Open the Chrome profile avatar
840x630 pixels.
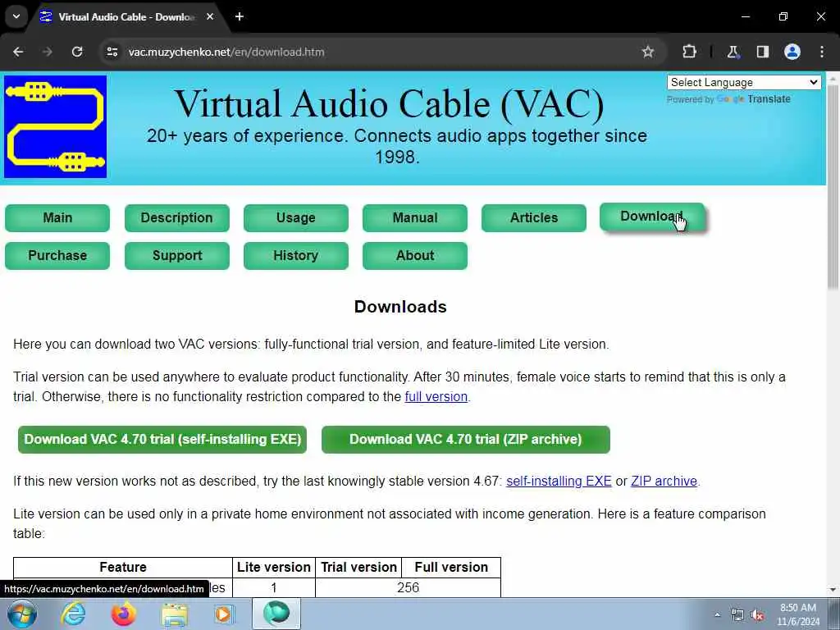pos(792,52)
